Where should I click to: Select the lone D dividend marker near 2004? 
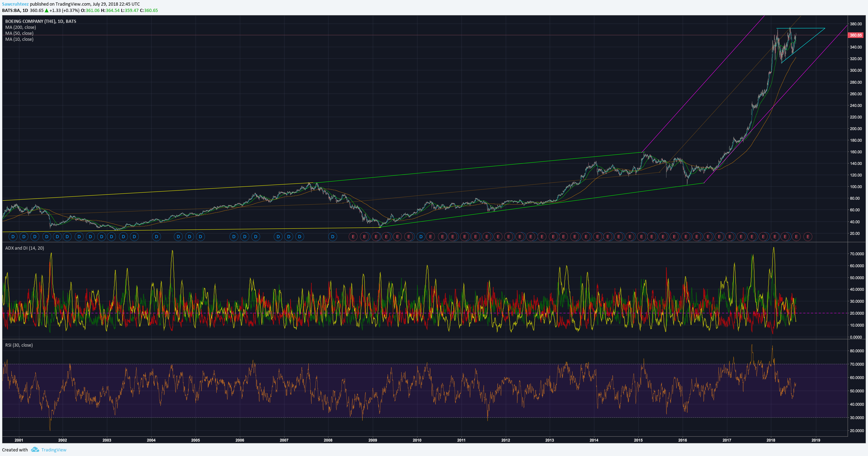coord(157,237)
